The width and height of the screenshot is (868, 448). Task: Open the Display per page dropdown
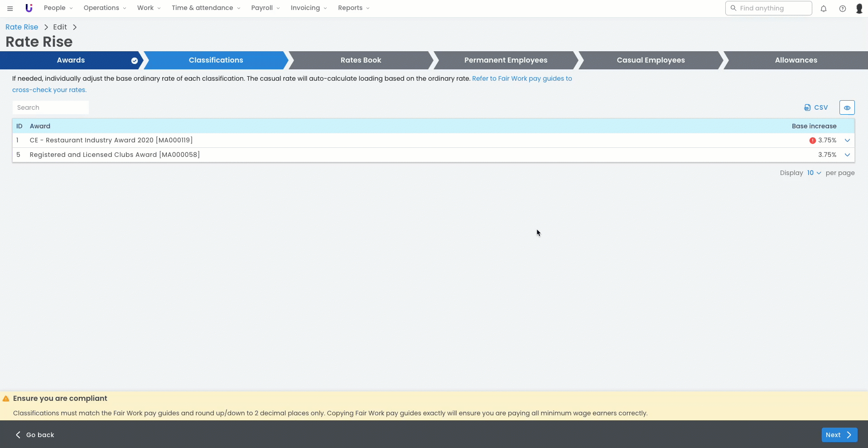[814, 173]
